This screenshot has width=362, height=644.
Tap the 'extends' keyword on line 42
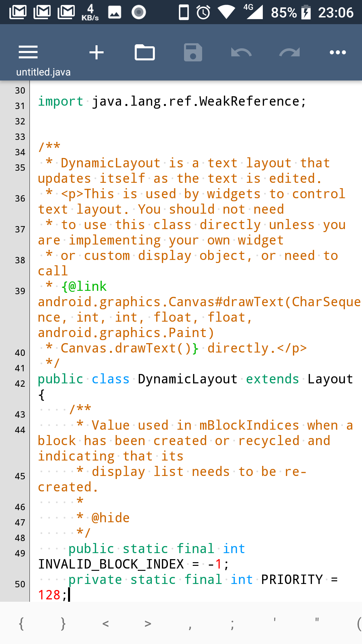pyautogui.click(x=272, y=379)
